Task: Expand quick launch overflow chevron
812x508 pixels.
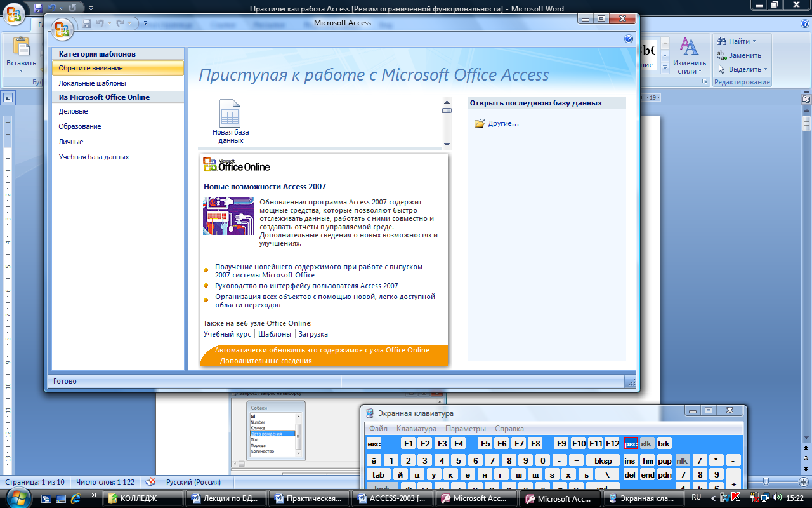Action: pyautogui.click(x=95, y=495)
